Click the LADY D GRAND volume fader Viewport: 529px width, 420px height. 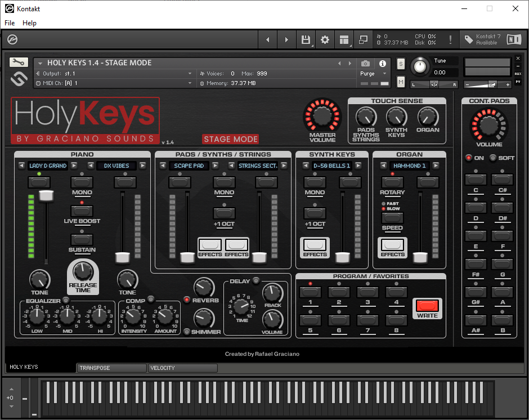click(46, 196)
